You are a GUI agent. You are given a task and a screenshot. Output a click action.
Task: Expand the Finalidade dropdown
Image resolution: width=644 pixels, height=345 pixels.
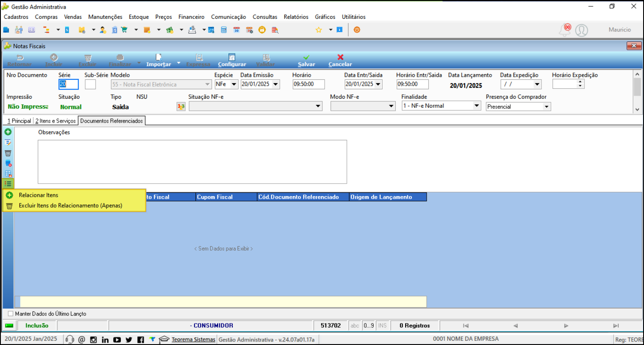pyautogui.click(x=477, y=106)
